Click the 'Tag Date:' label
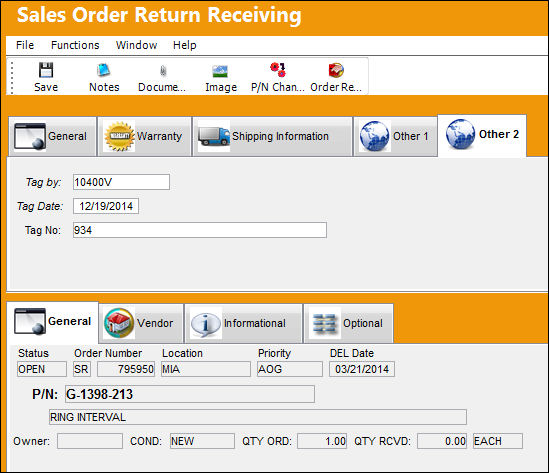The image size is (549, 473). tap(40, 206)
